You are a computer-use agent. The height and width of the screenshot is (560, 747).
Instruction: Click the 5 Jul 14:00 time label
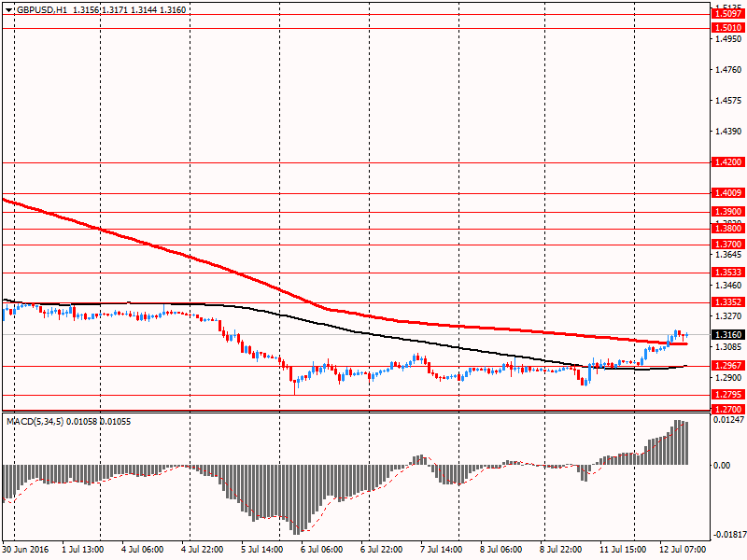[262, 550]
